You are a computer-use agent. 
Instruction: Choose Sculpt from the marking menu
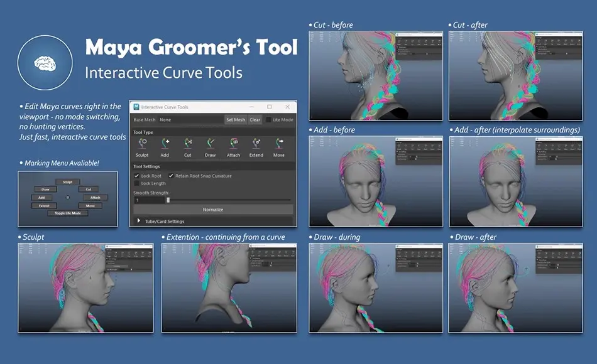coord(68,182)
